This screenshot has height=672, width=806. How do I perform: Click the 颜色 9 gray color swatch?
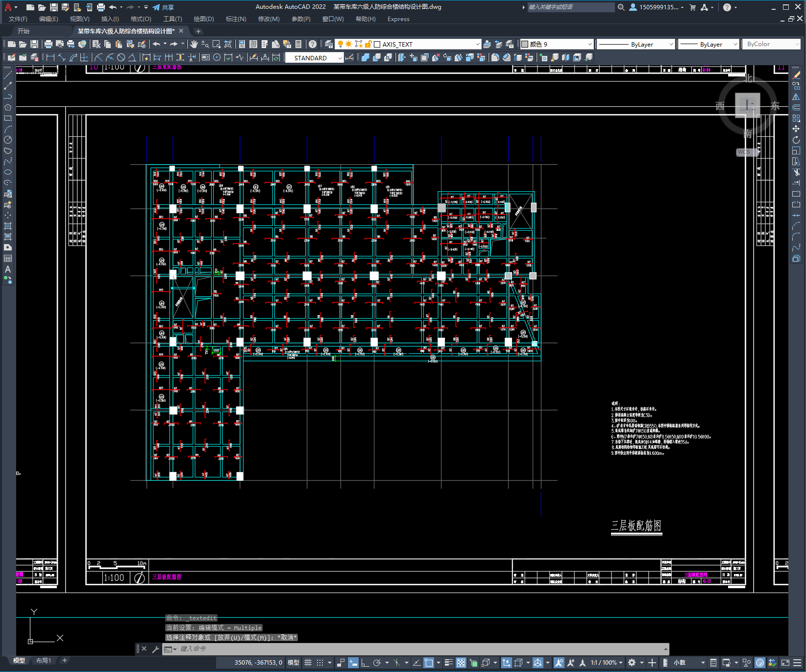pos(525,44)
